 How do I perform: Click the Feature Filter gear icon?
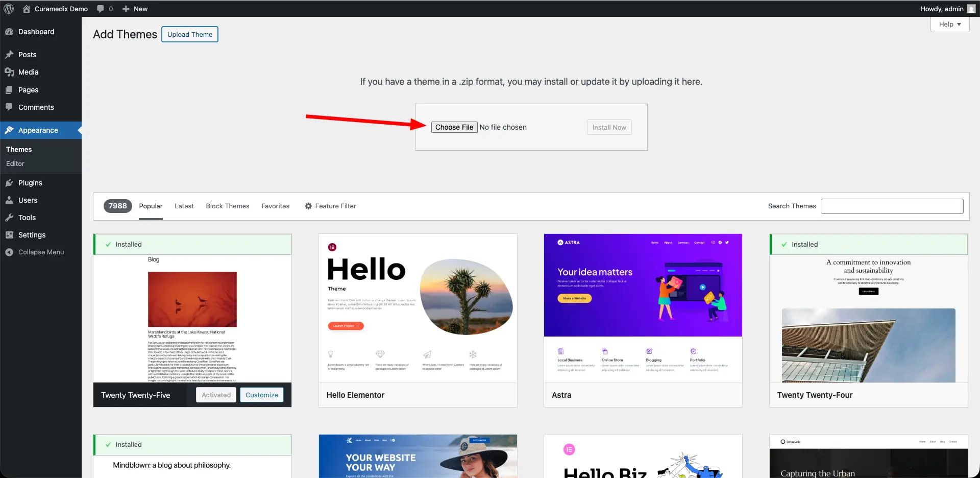coord(308,206)
